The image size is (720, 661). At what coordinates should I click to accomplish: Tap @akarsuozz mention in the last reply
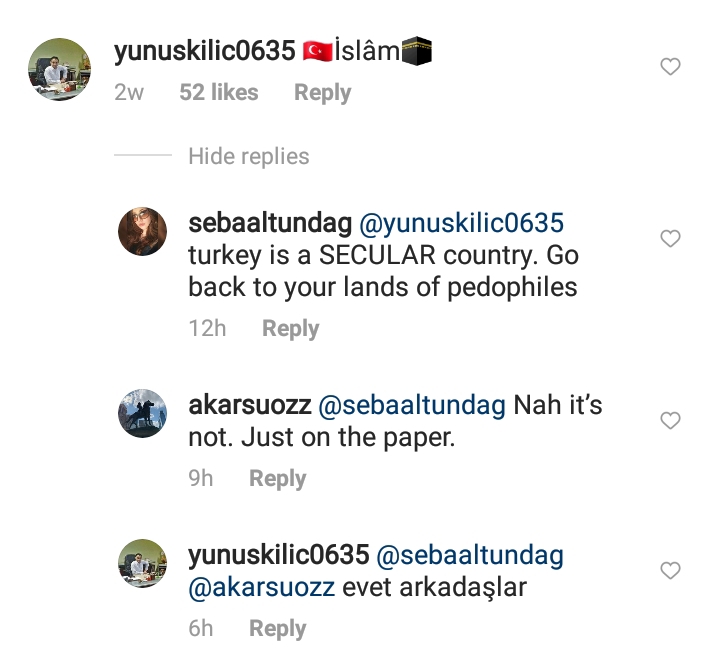pos(261,588)
